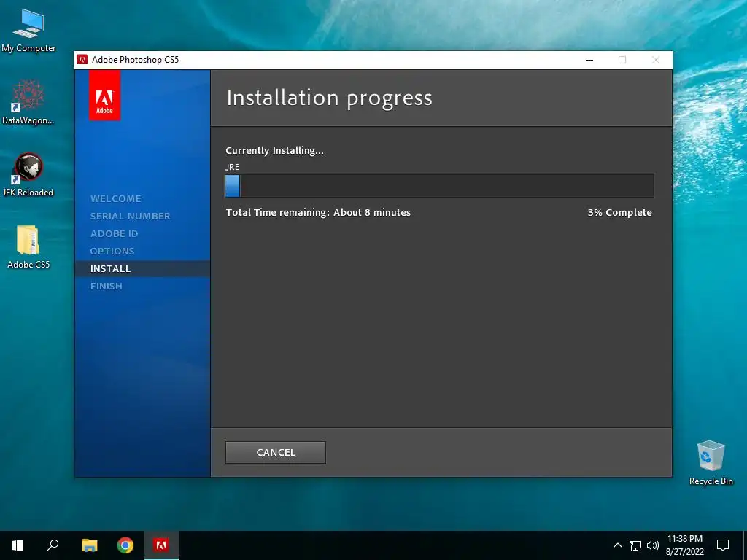
Task: Open the taskbar search magnifier
Action: (x=53, y=545)
